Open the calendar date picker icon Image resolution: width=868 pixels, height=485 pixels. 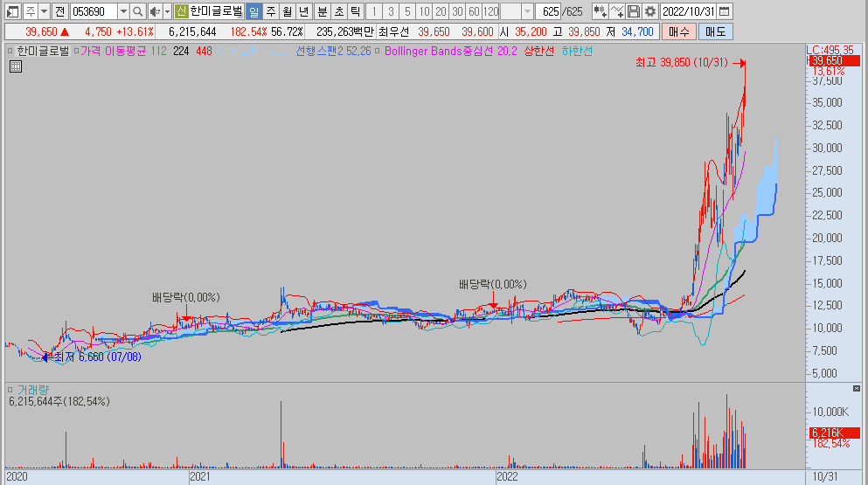pyautogui.click(x=724, y=11)
